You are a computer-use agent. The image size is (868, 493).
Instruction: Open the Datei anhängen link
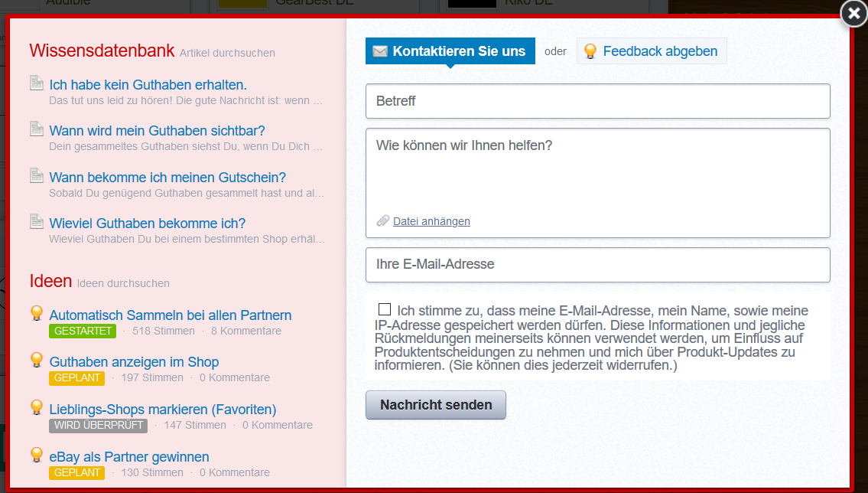(431, 221)
